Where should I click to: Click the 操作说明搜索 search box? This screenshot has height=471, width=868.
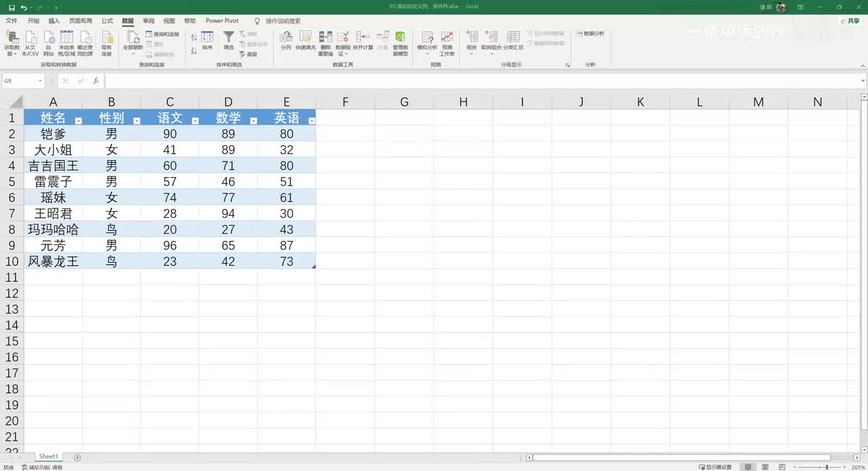pyautogui.click(x=283, y=21)
